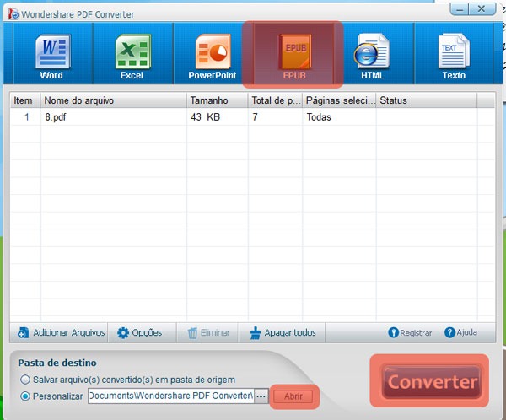Open the Registrar key link
Image resolution: width=506 pixels, height=420 pixels.
410,332
